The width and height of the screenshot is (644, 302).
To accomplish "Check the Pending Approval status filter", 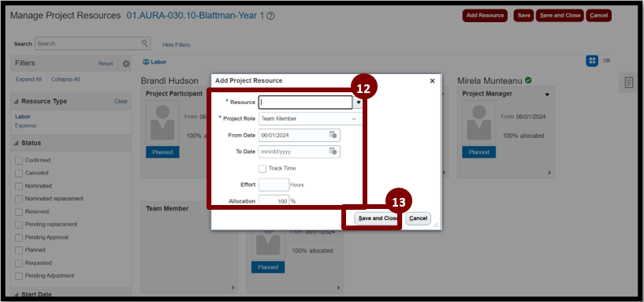I will [18, 237].
